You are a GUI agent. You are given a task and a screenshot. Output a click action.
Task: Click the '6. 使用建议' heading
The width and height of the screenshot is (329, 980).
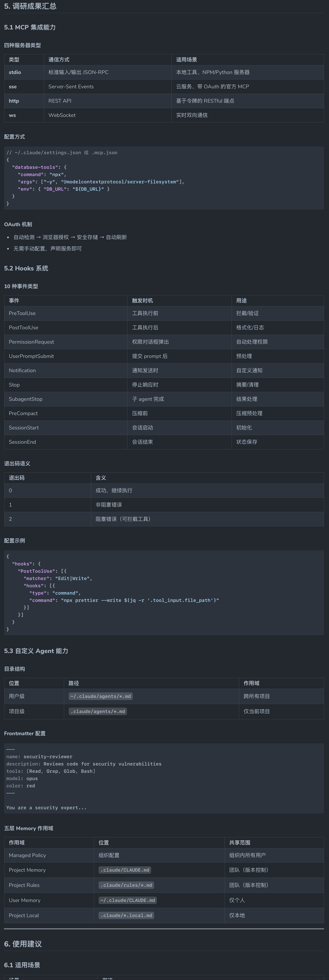click(x=23, y=944)
